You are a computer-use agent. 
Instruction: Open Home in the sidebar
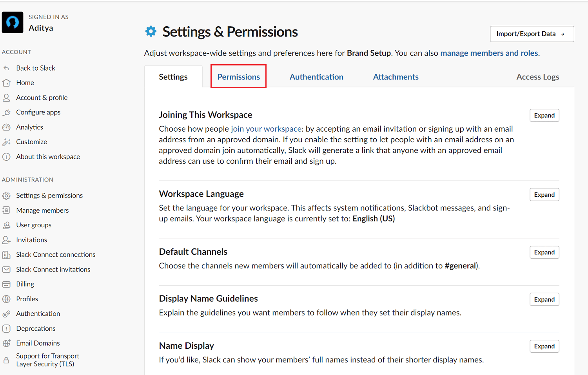point(25,83)
